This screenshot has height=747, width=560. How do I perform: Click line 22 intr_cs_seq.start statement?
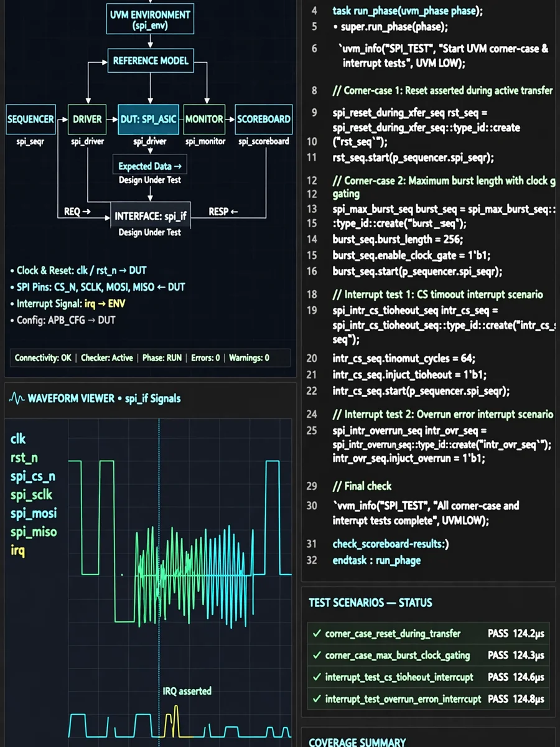pyautogui.click(x=421, y=391)
